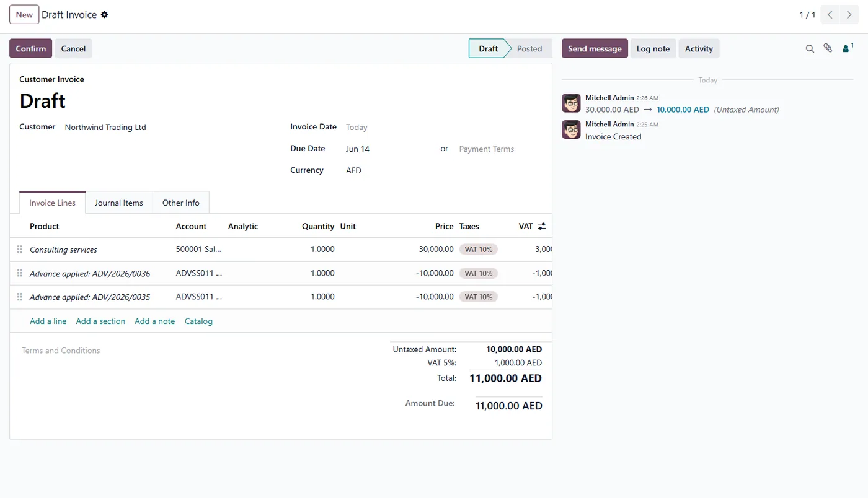Sort by the Price column header

444,227
